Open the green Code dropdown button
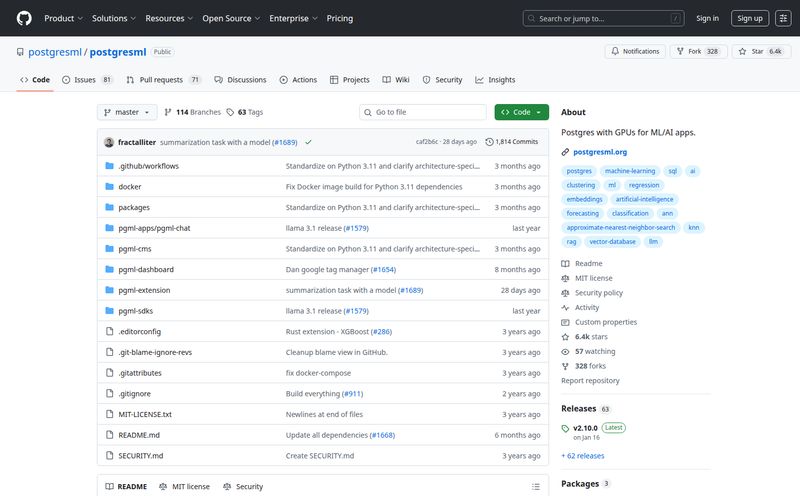The width and height of the screenshot is (800, 496). (521, 112)
